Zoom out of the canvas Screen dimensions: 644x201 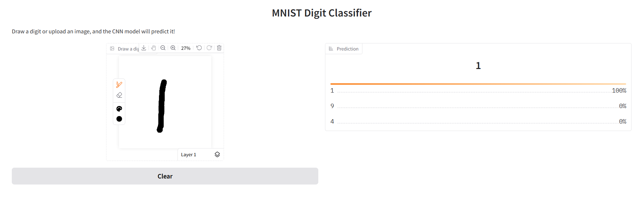point(163,48)
